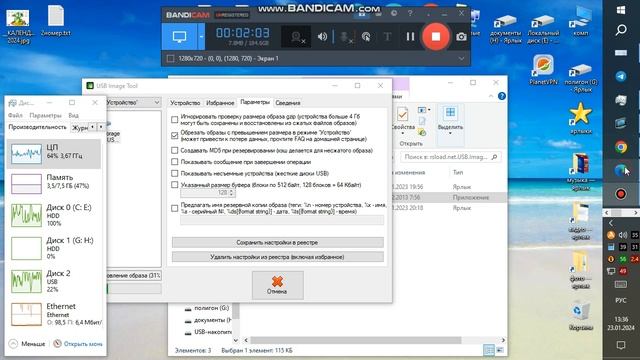
Task: Select Корзина recycle bin icon
Action: tap(580, 316)
